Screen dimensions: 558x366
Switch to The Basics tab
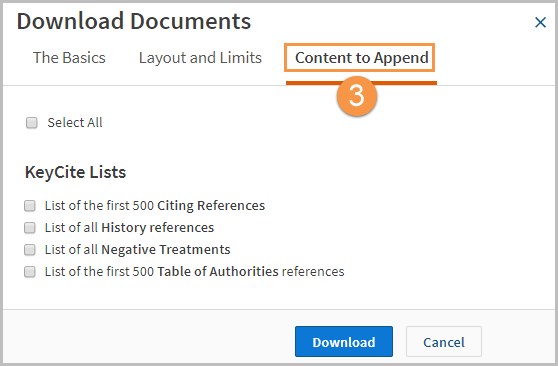coord(69,58)
